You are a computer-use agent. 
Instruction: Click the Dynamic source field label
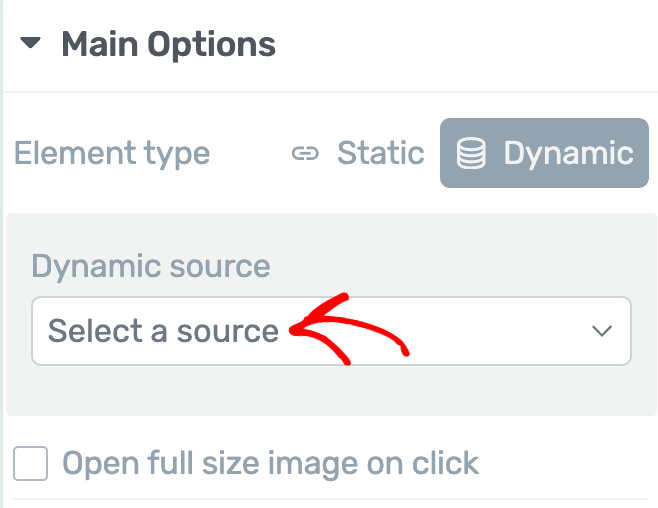coord(151,266)
